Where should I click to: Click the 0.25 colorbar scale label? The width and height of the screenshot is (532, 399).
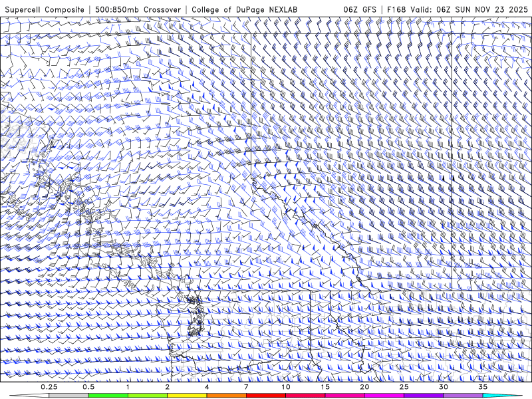pyautogui.click(x=49, y=387)
